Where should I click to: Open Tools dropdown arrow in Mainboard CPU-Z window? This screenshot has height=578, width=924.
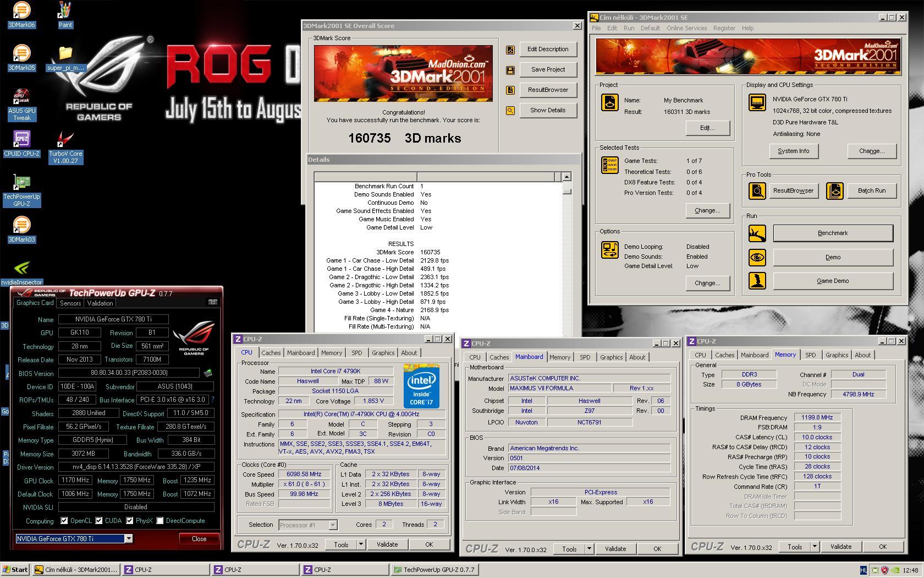point(589,549)
